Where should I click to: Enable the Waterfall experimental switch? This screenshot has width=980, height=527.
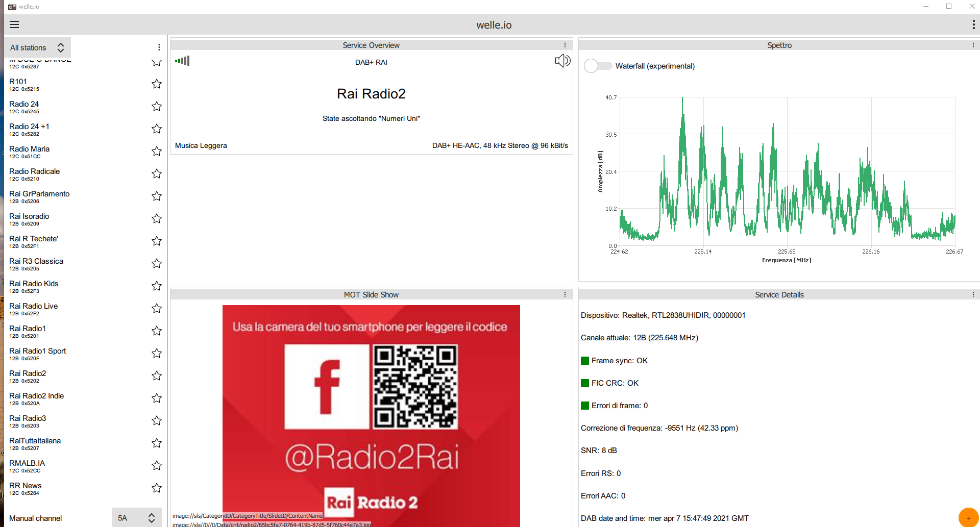598,66
